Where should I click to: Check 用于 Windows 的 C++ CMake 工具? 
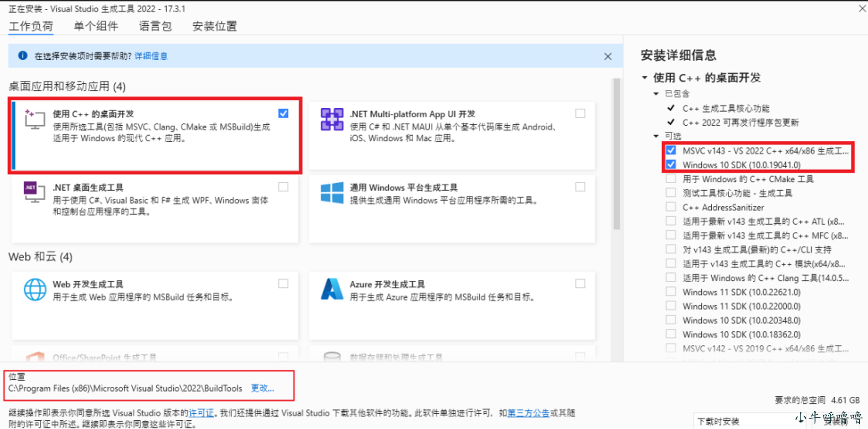coord(671,178)
